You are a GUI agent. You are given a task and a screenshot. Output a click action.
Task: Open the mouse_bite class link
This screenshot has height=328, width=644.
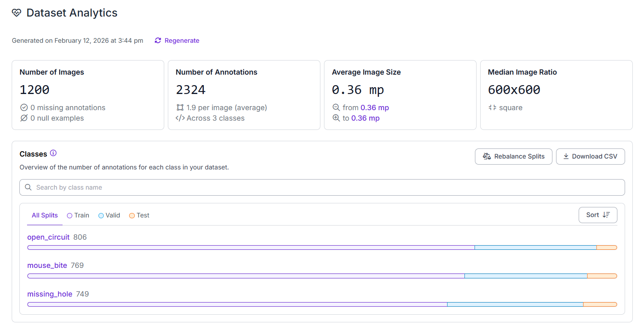click(47, 265)
